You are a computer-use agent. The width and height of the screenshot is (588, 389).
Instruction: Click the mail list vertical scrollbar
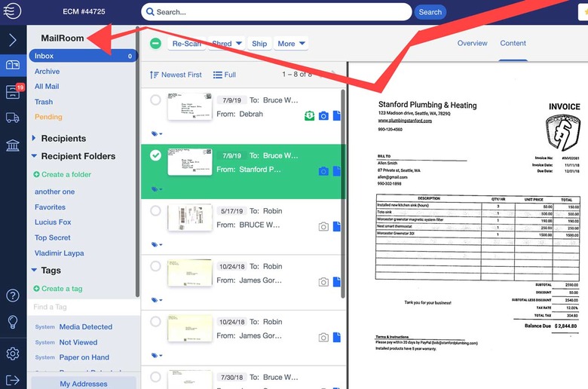[x=343, y=194]
